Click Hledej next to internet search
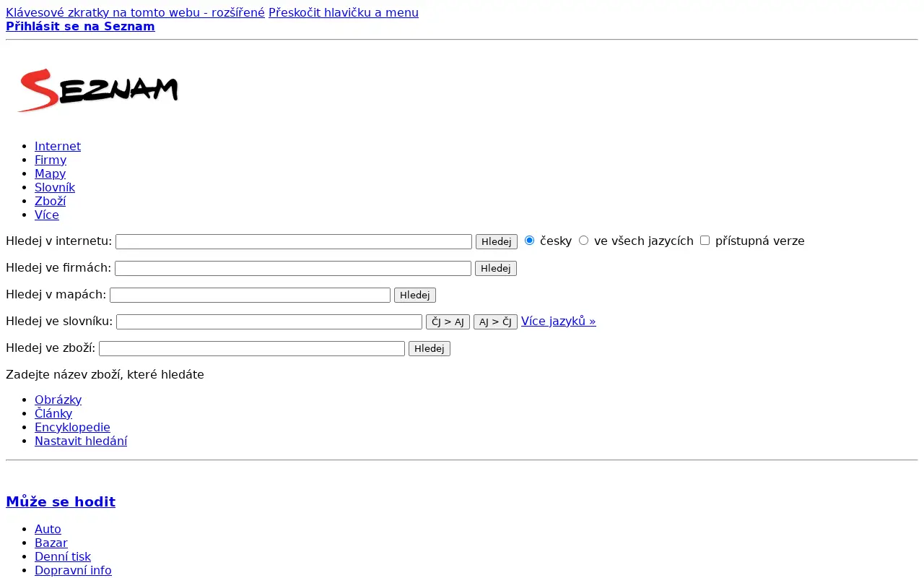 point(496,241)
